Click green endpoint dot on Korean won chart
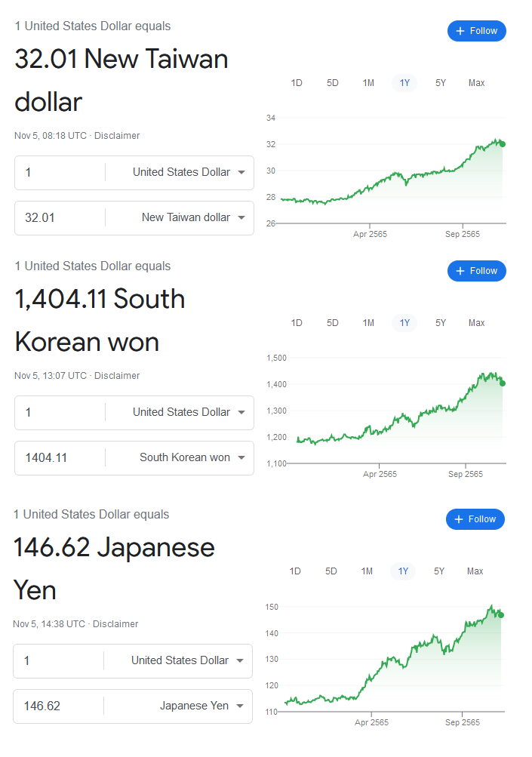532x757 pixels. click(x=503, y=383)
